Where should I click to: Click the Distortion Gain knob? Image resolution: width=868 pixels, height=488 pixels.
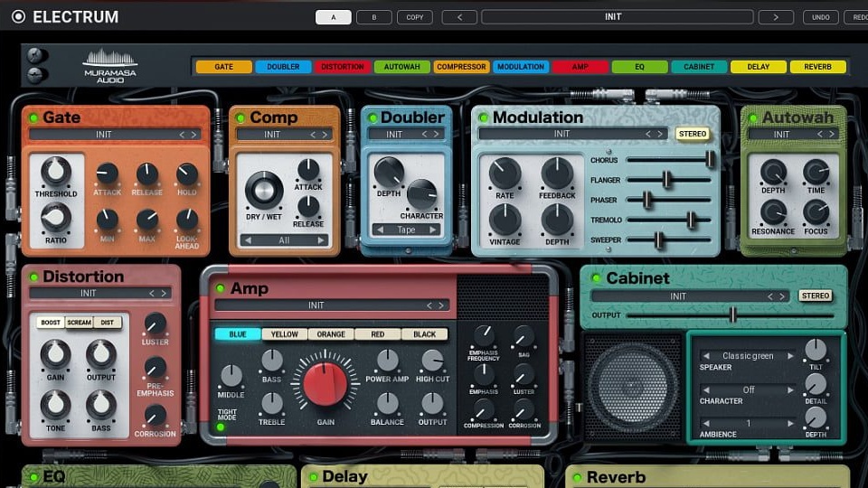[x=55, y=356]
